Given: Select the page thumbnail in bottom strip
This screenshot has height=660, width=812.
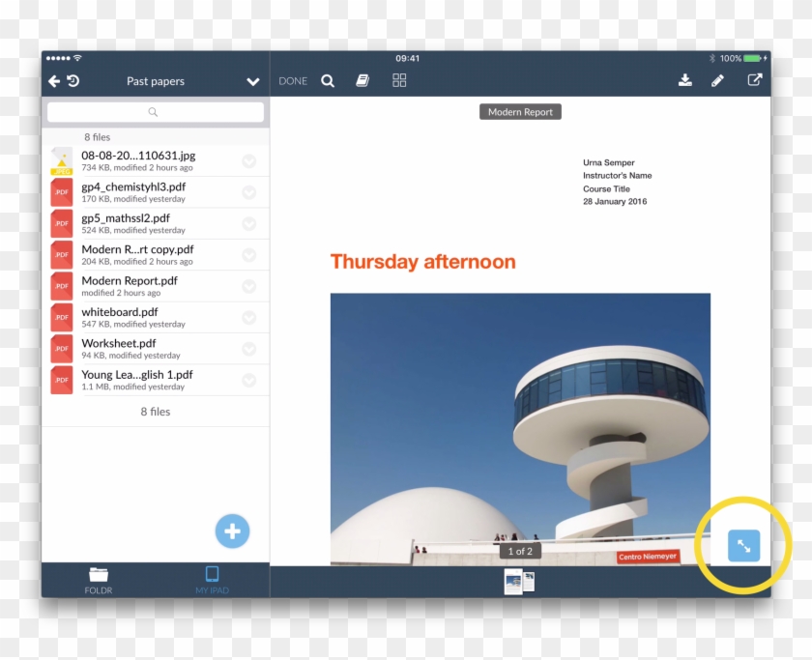Looking at the screenshot, I should tap(519, 581).
